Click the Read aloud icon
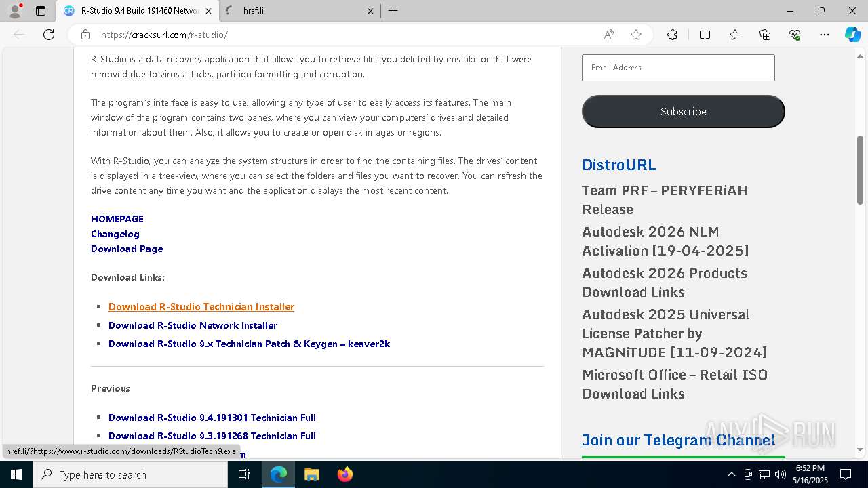868x488 pixels. pos(609,35)
